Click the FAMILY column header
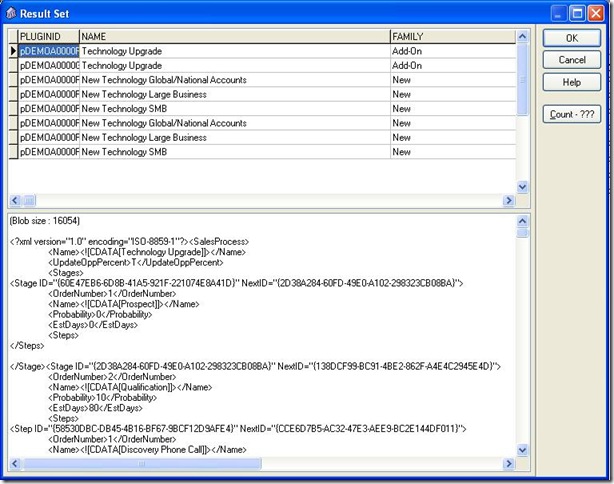This screenshot has width=614, height=484. 450,36
